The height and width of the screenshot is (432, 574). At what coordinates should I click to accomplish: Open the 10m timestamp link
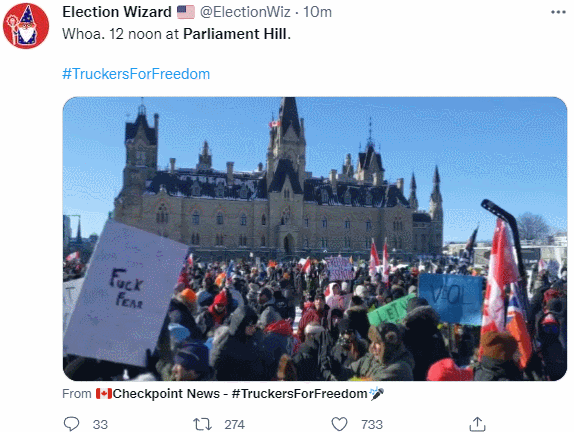pos(317,12)
